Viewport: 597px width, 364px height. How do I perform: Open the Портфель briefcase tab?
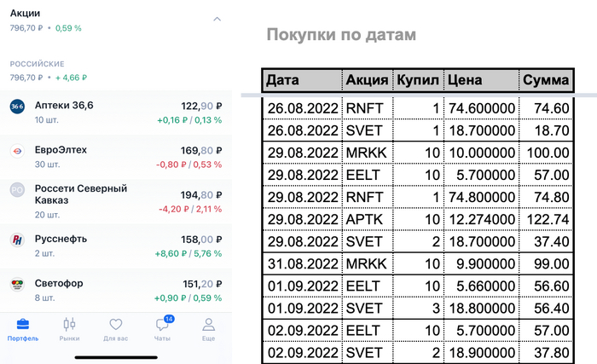23,330
